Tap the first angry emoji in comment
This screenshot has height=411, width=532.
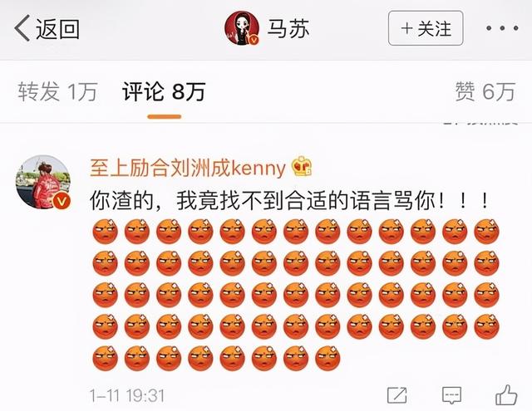click(x=106, y=232)
